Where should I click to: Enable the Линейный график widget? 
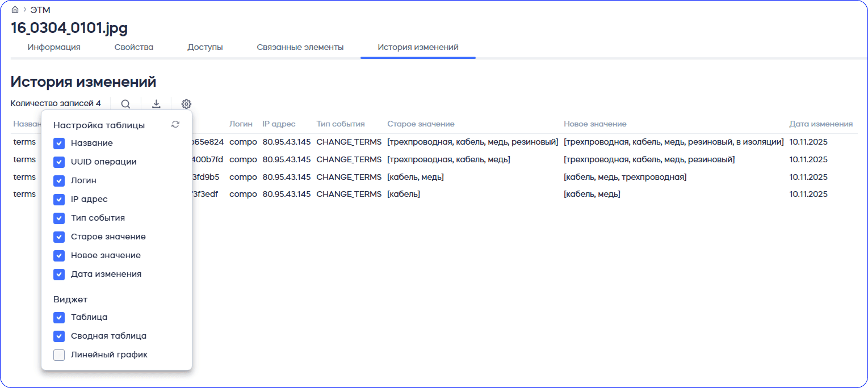pyautogui.click(x=59, y=355)
